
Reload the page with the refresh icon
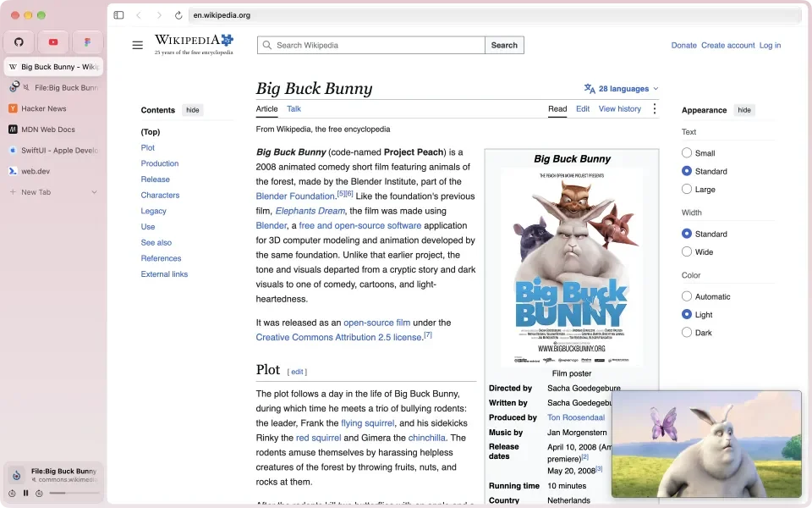178,15
